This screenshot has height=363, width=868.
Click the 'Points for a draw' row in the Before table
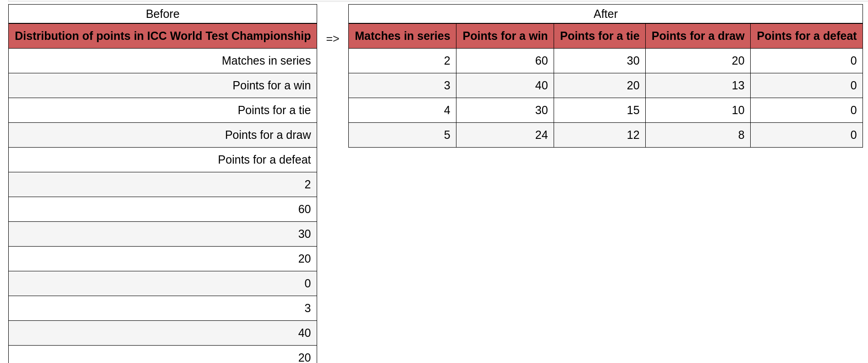click(163, 135)
